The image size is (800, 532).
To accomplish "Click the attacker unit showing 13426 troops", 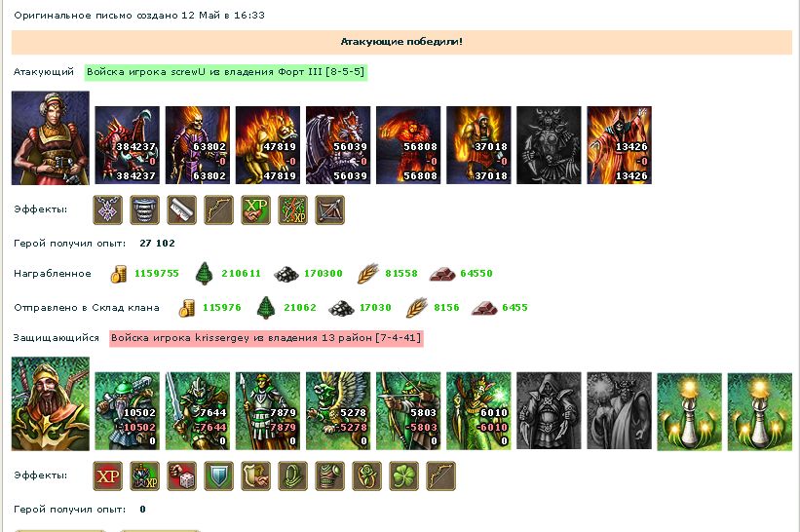I will 619,145.
